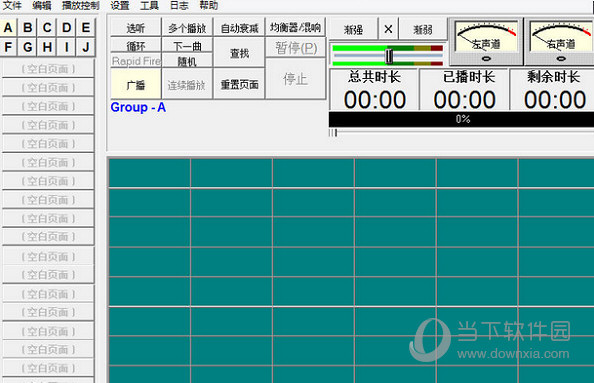This screenshot has height=383, width=594.
Task: Switch to group F
Action: coord(8,47)
